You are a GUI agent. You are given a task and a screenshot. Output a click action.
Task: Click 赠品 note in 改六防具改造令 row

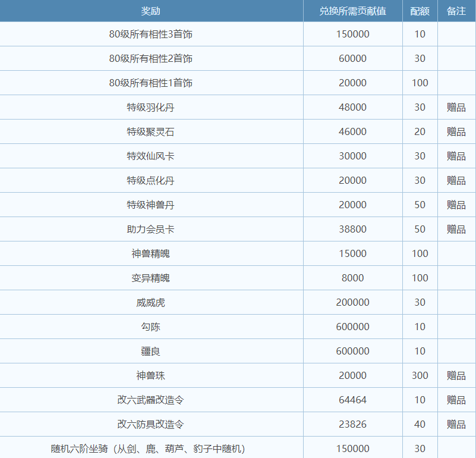click(456, 425)
